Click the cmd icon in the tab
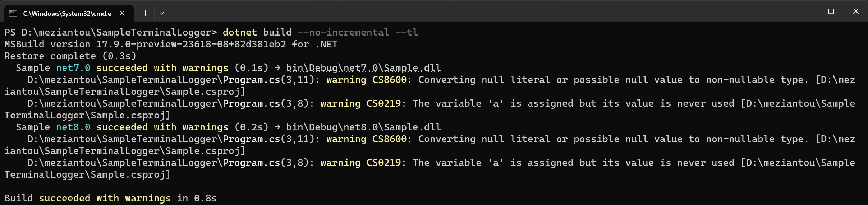The height and width of the screenshot is (205, 868). pos(13,13)
